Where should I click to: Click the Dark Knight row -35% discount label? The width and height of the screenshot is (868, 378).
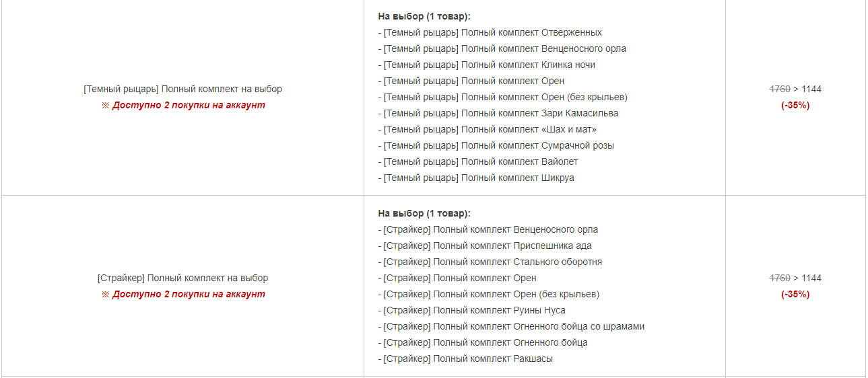pos(795,105)
